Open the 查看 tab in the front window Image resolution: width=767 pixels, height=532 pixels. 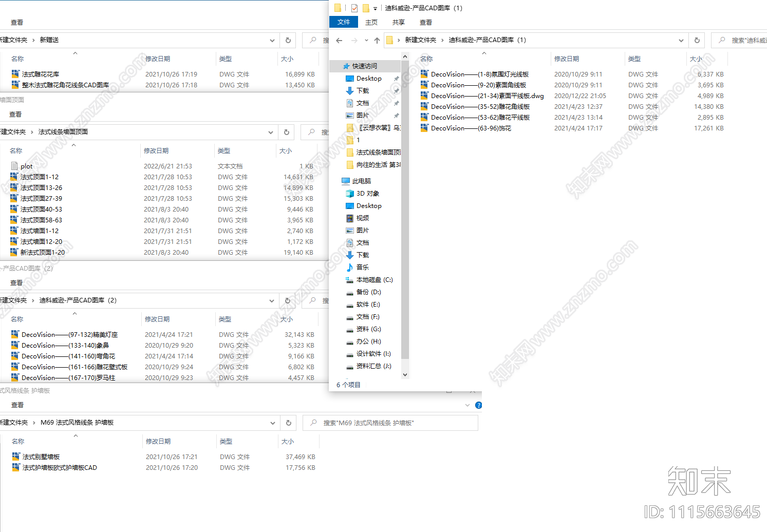[426, 22]
